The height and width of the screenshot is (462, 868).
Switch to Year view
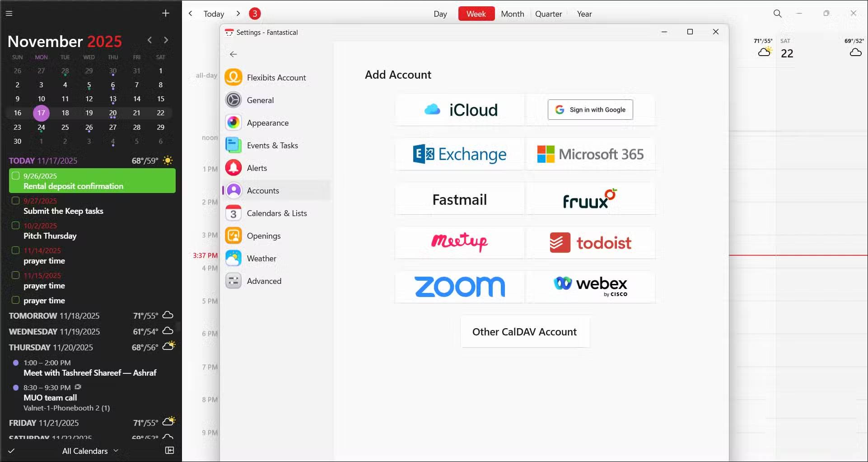(x=584, y=14)
